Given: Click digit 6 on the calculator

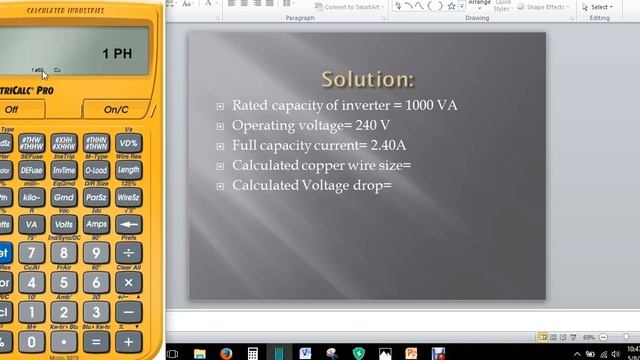Looking at the screenshot, I should (x=96, y=282).
